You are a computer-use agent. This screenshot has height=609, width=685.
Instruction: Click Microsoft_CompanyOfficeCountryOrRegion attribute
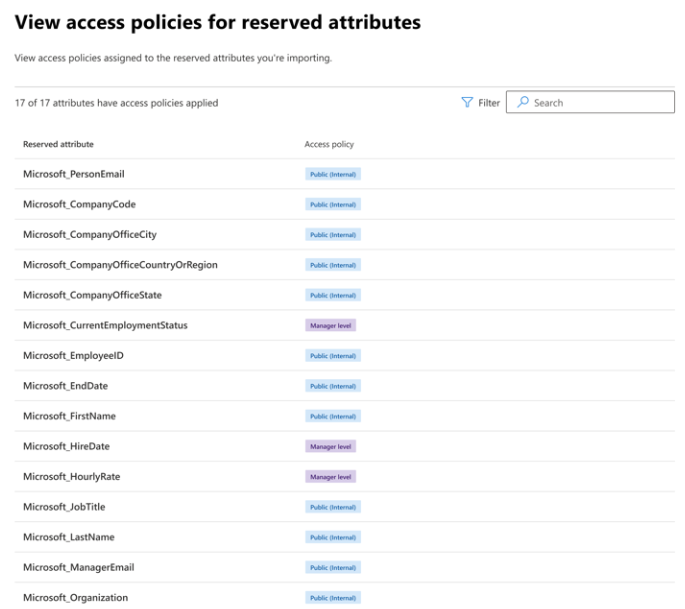pyautogui.click(x=120, y=265)
